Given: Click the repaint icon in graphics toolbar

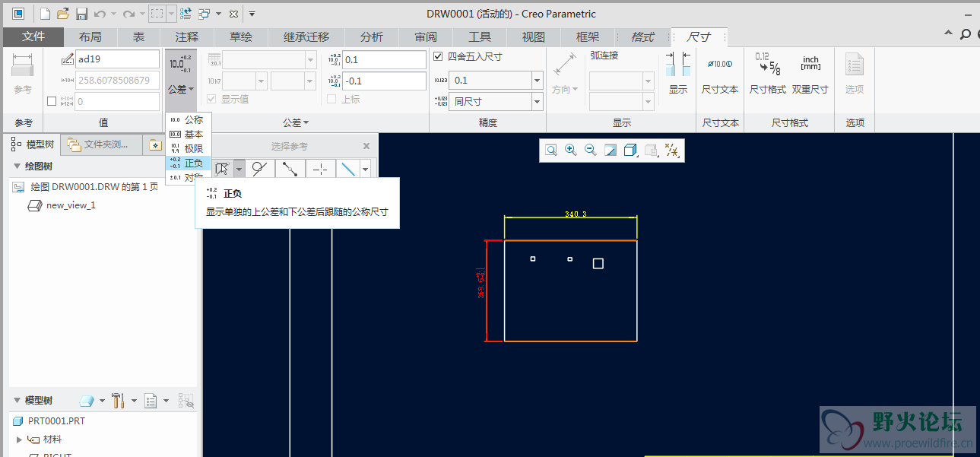Looking at the screenshot, I should tap(610, 151).
